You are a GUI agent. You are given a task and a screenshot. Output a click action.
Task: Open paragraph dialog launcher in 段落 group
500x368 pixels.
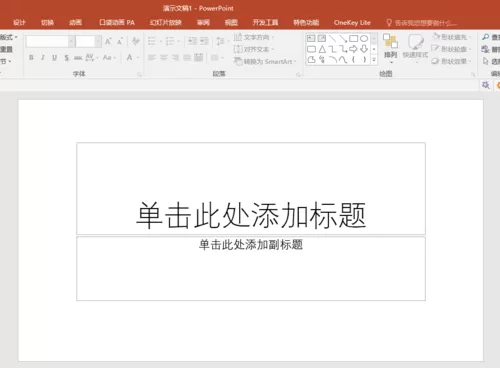tap(298, 75)
